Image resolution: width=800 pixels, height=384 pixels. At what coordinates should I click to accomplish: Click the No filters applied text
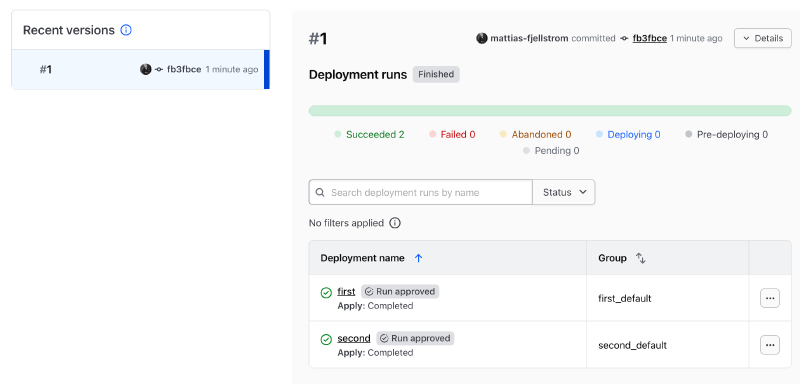click(346, 223)
